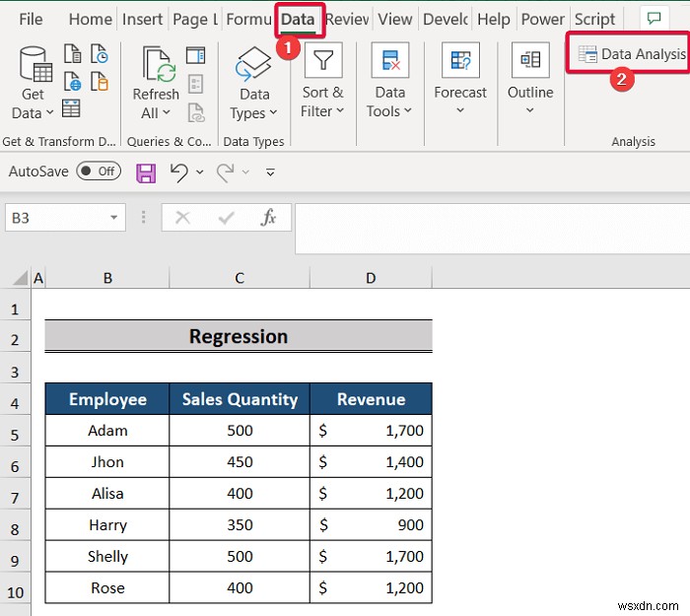Screen dimensions: 690x616
Task: Open Queries & Connections pane icon
Action: point(195,56)
